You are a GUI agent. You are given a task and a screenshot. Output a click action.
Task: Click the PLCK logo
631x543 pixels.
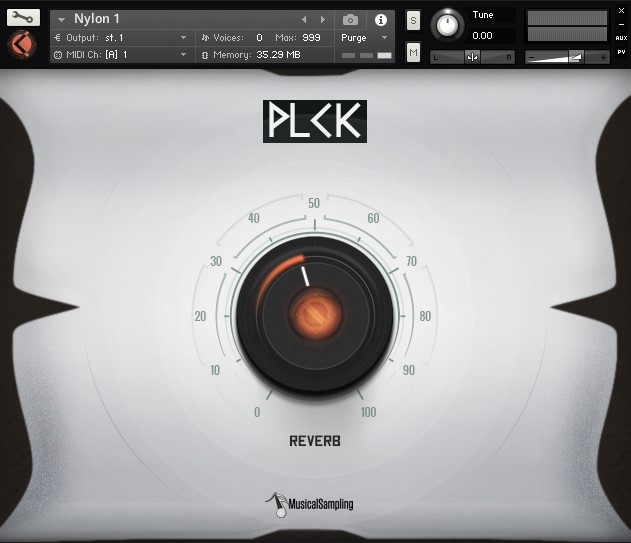coord(314,121)
